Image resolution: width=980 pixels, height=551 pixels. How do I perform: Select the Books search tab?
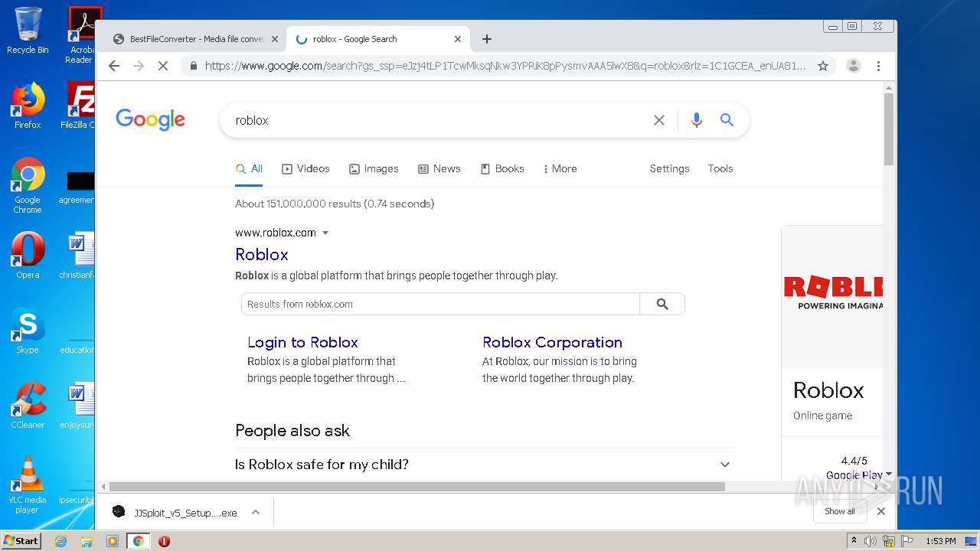pos(502,168)
